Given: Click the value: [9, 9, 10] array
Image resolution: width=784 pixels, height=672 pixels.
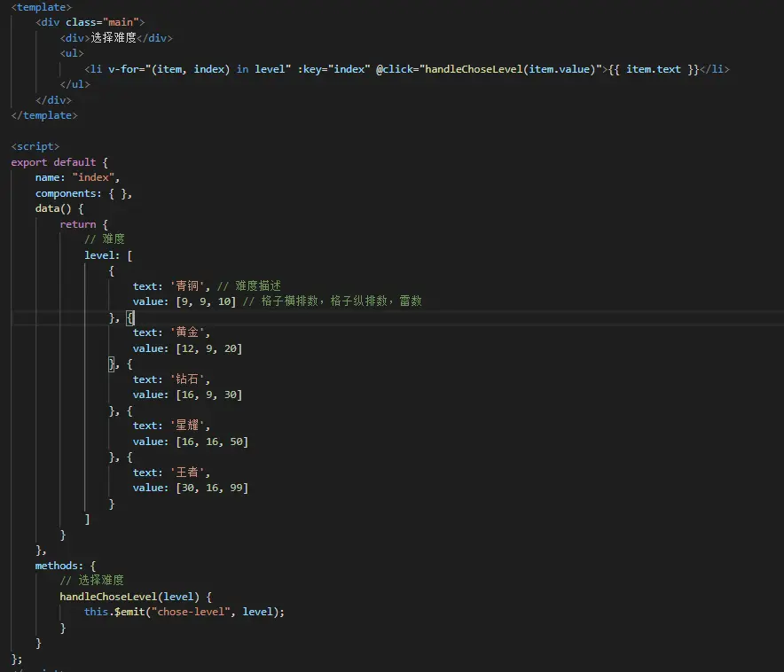Looking at the screenshot, I should [x=184, y=301].
